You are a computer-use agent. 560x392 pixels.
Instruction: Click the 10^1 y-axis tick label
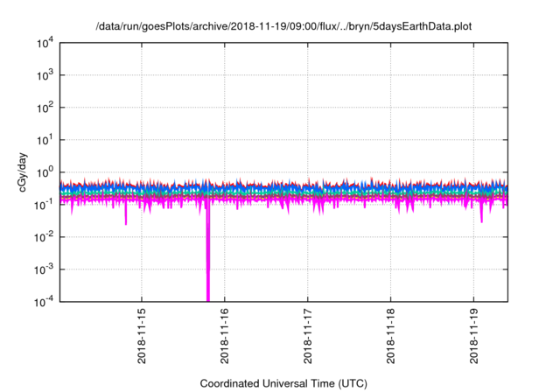(x=45, y=140)
